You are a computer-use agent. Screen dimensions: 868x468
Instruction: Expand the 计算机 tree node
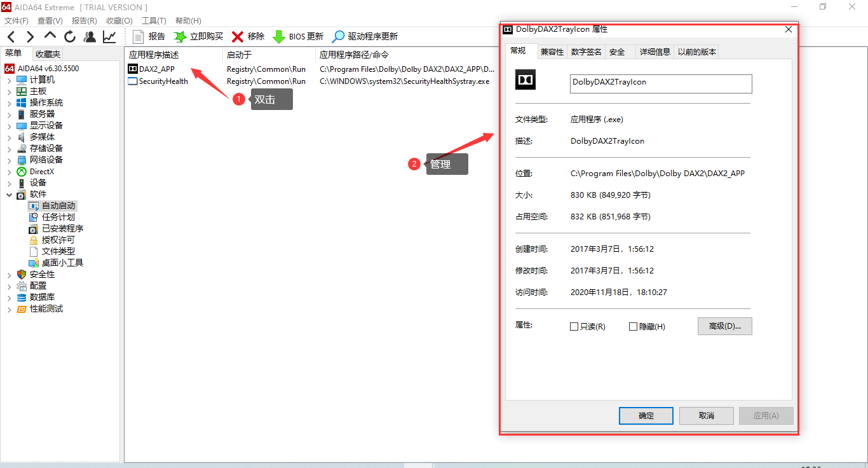click(9, 80)
